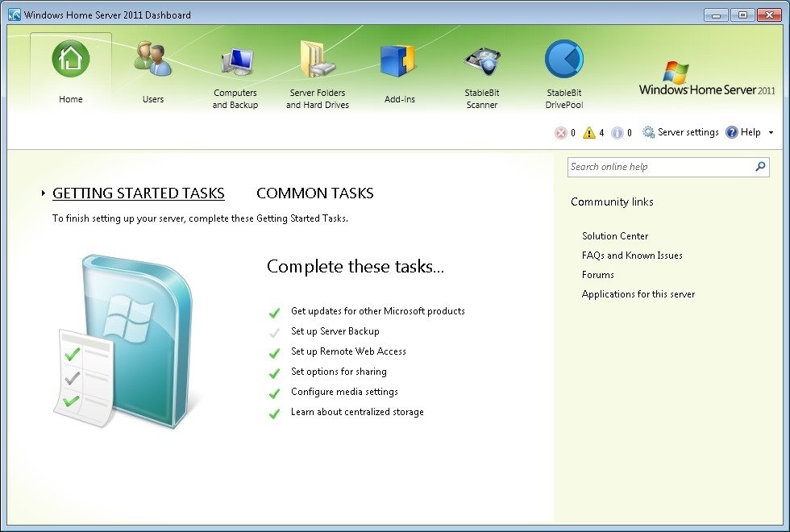Switch to COMMON TASKS tab
790x532 pixels.
pyautogui.click(x=315, y=193)
